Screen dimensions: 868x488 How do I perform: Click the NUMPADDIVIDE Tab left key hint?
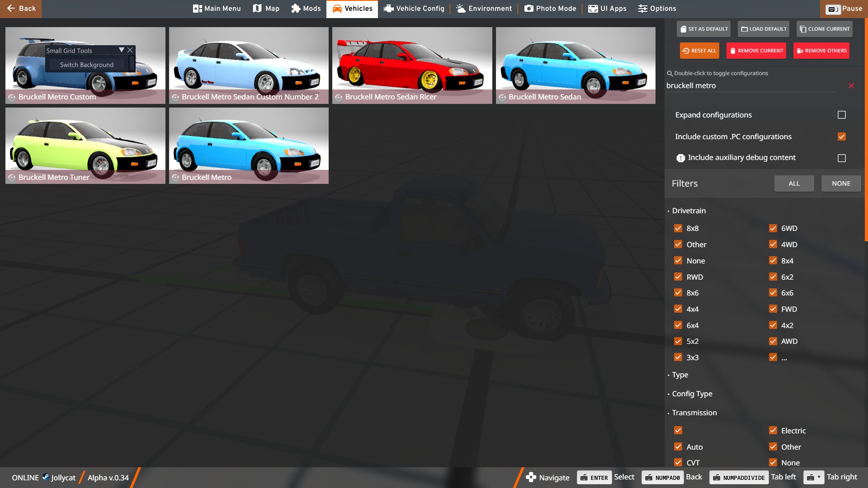pos(739,478)
